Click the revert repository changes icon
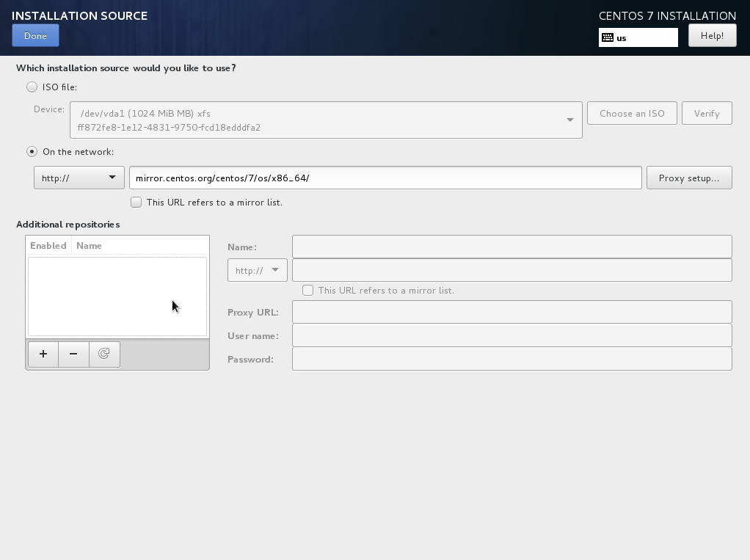 [x=104, y=354]
